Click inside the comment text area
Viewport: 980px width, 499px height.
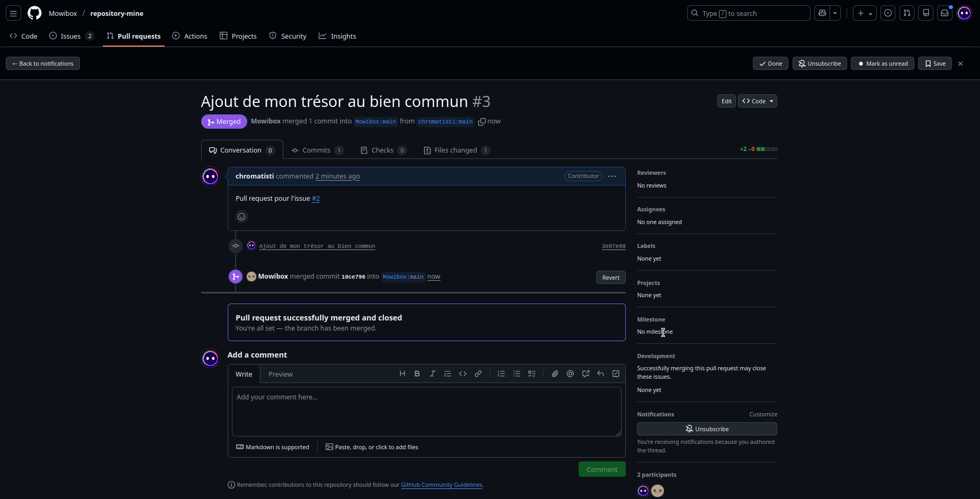[x=426, y=412]
